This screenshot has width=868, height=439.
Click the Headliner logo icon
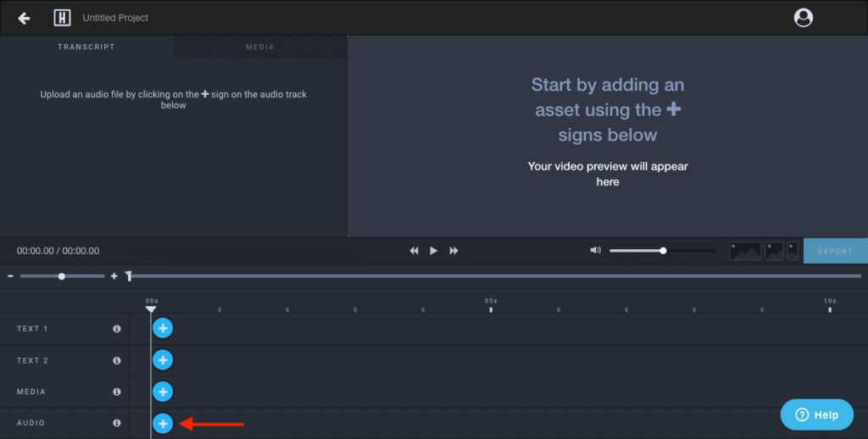tap(62, 18)
